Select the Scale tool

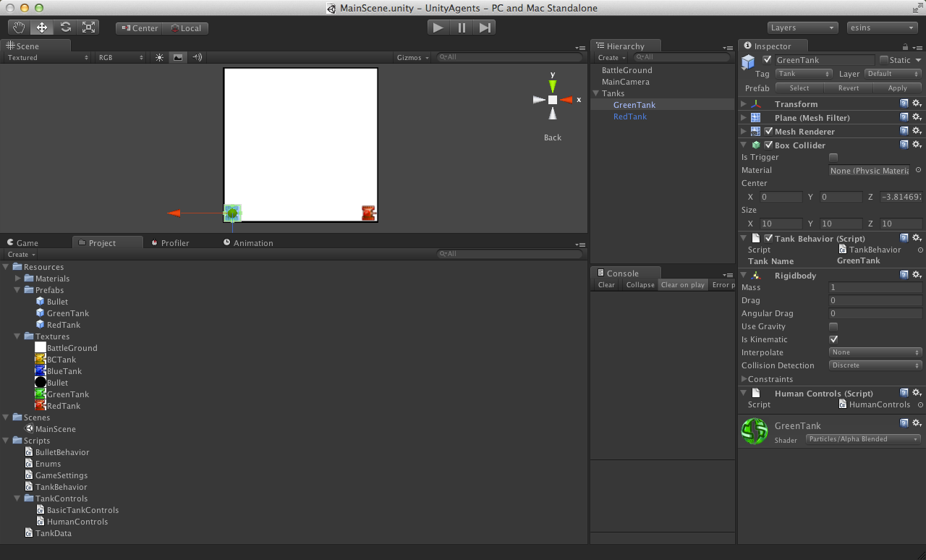[x=89, y=27]
